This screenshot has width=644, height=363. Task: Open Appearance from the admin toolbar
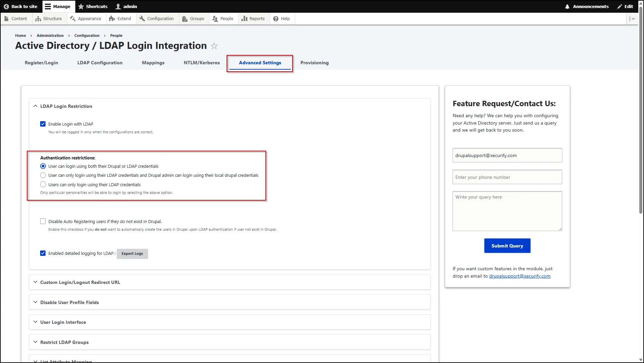tap(73, 18)
